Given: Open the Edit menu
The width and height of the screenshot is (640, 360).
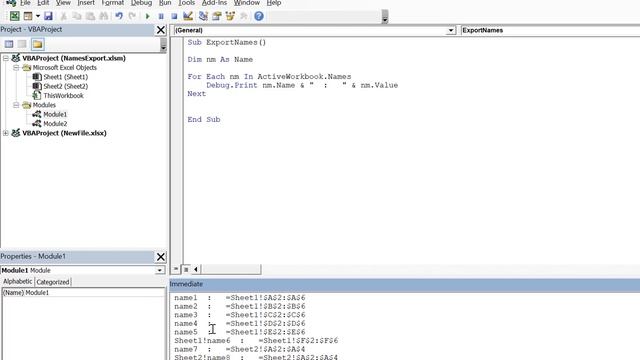Looking at the screenshot, I should [43, 3].
